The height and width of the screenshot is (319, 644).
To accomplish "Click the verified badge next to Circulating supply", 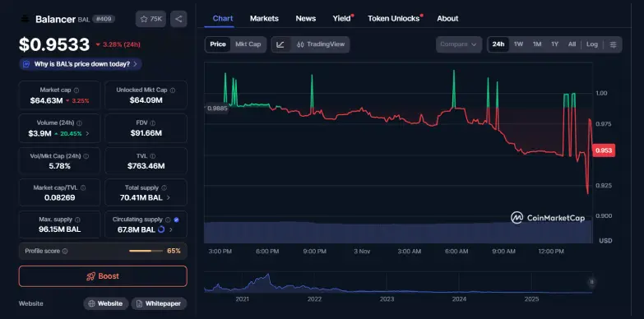I will pos(176,220).
